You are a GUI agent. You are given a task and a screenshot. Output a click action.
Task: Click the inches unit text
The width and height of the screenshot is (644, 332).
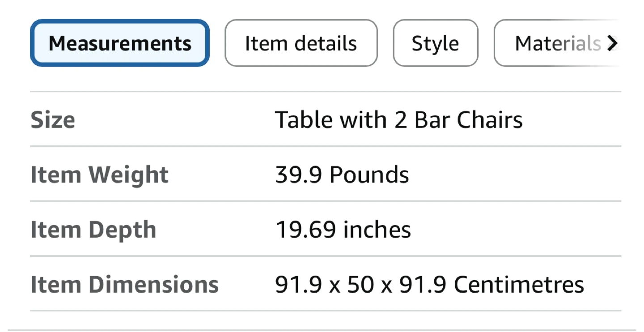tap(377, 230)
